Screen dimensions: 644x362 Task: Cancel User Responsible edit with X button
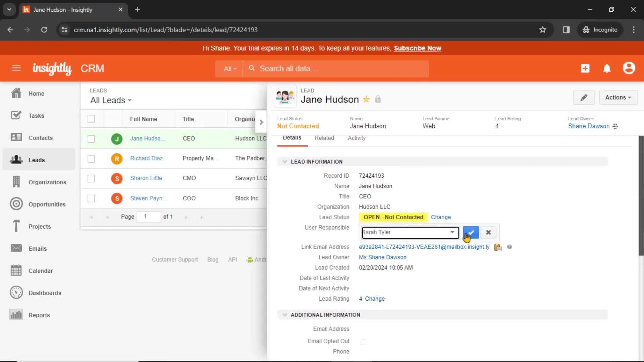pos(488,232)
